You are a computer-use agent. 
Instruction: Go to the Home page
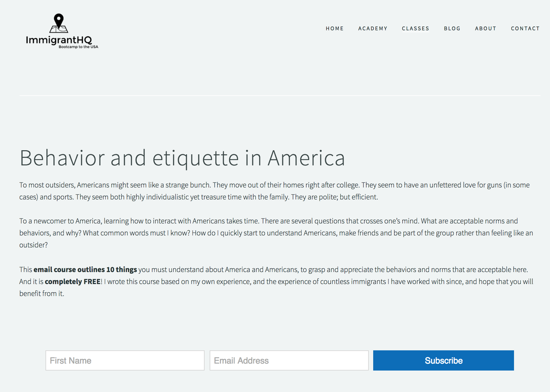pyautogui.click(x=335, y=28)
